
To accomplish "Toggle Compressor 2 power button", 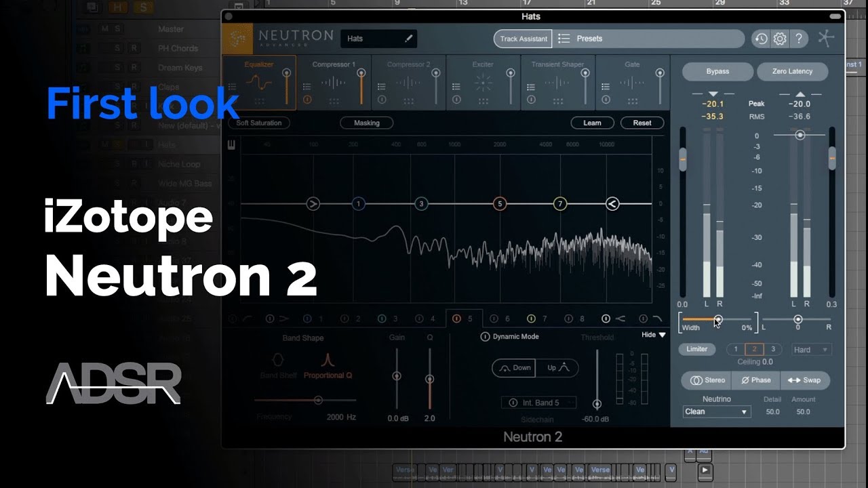I will point(382,100).
